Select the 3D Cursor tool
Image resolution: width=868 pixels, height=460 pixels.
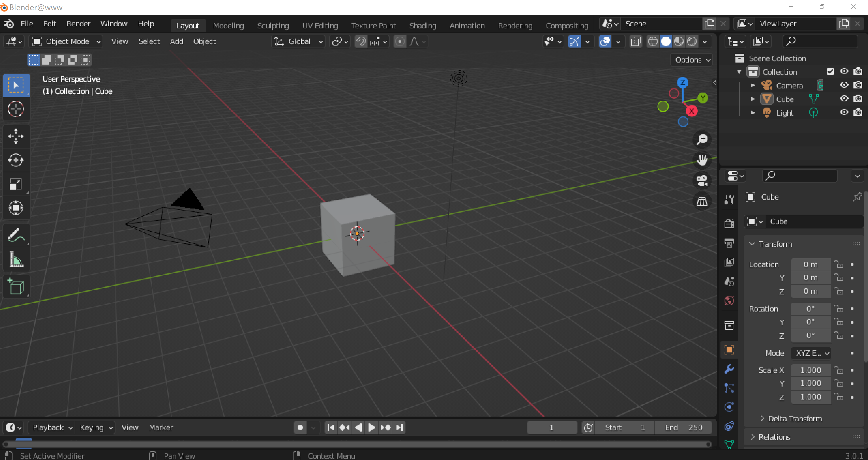click(16, 109)
